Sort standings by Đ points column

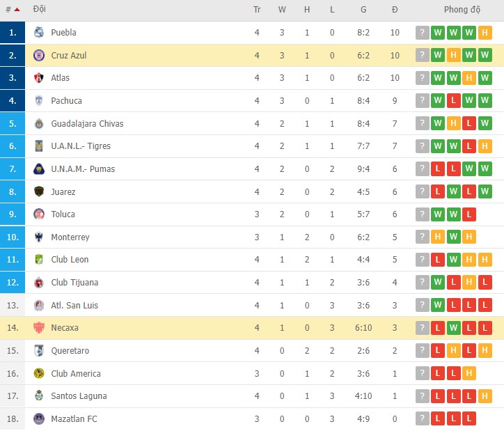click(395, 10)
